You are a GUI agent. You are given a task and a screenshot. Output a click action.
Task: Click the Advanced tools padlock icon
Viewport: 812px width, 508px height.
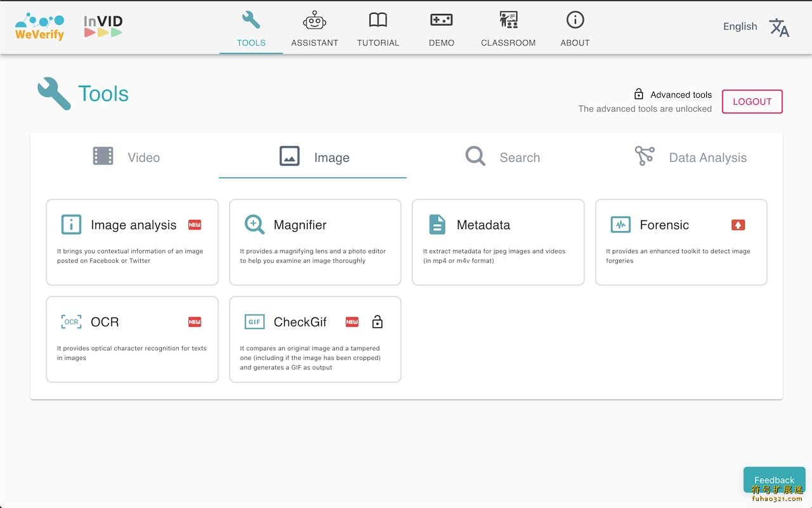point(639,94)
